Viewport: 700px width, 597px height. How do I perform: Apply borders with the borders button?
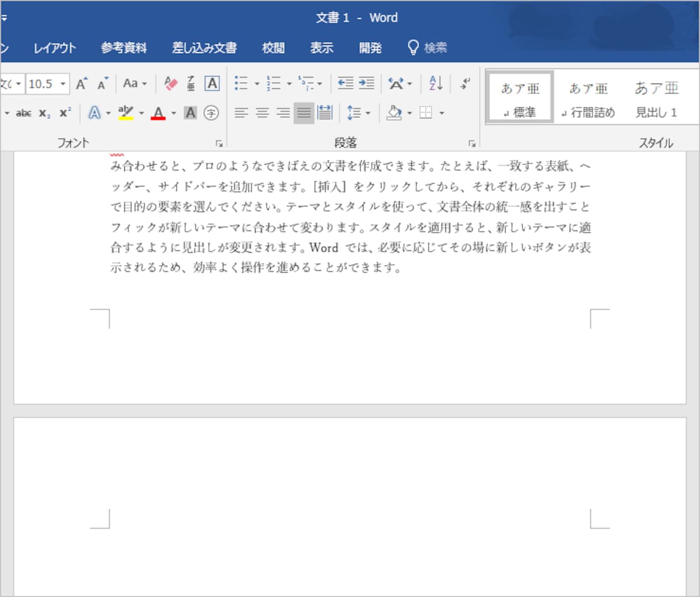click(426, 113)
